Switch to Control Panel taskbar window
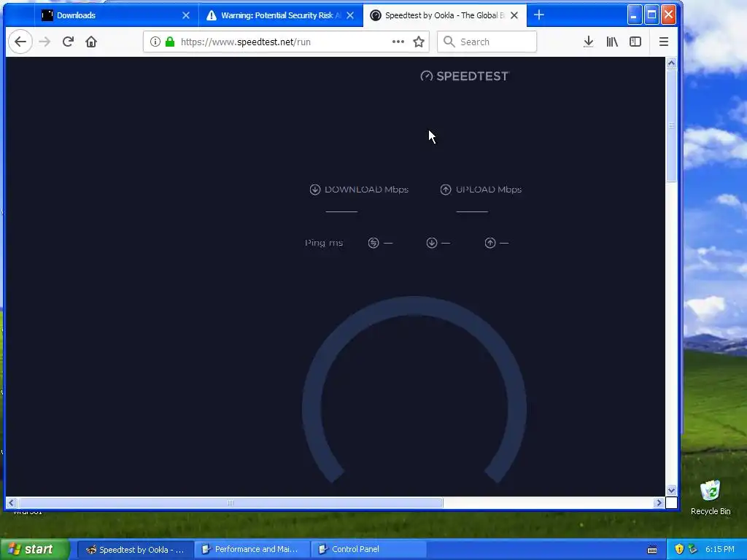The image size is (747, 560). (368, 550)
